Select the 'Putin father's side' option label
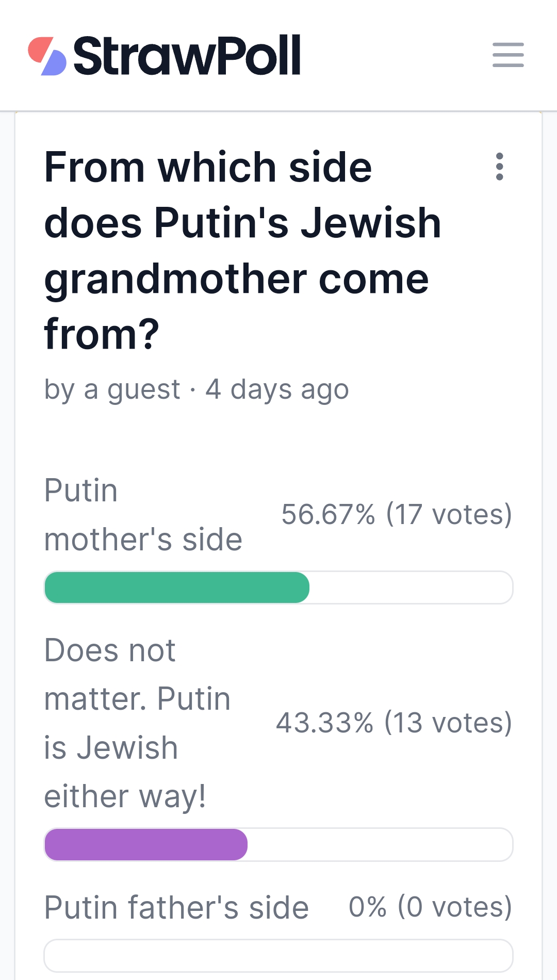This screenshot has width=557, height=980. 176,907
